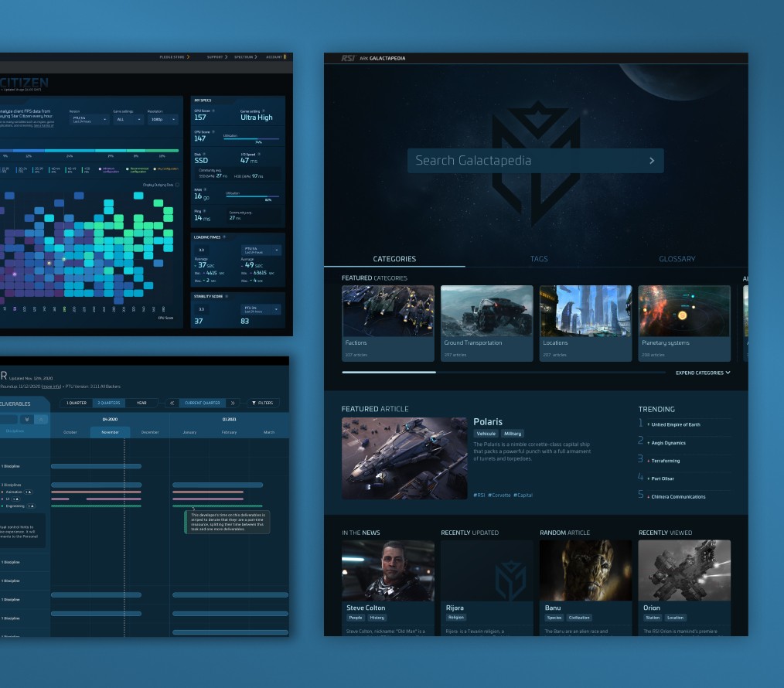Follow the #Capital hashtag link

[x=523, y=496]
